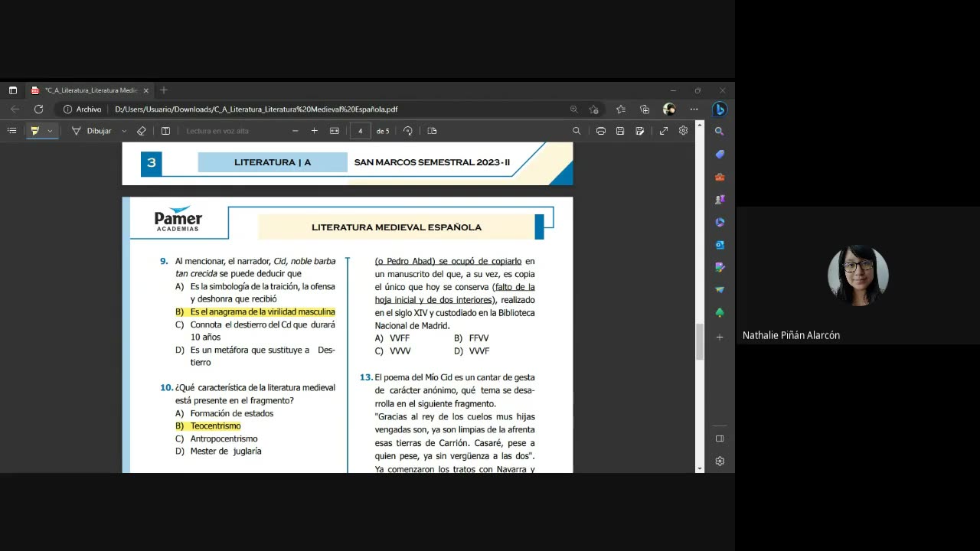The image size is (980, 551).
Task: Click highlighted answer about virilidad masculina
Action: 255,312
